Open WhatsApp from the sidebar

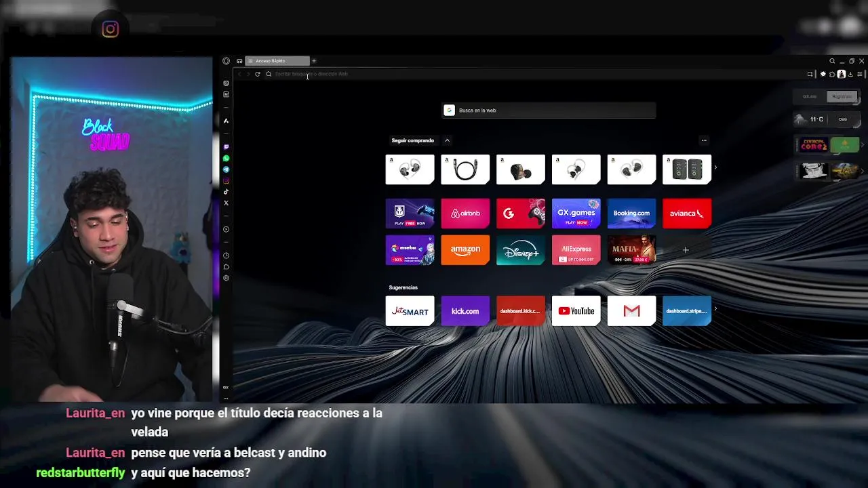click(226, 159)
